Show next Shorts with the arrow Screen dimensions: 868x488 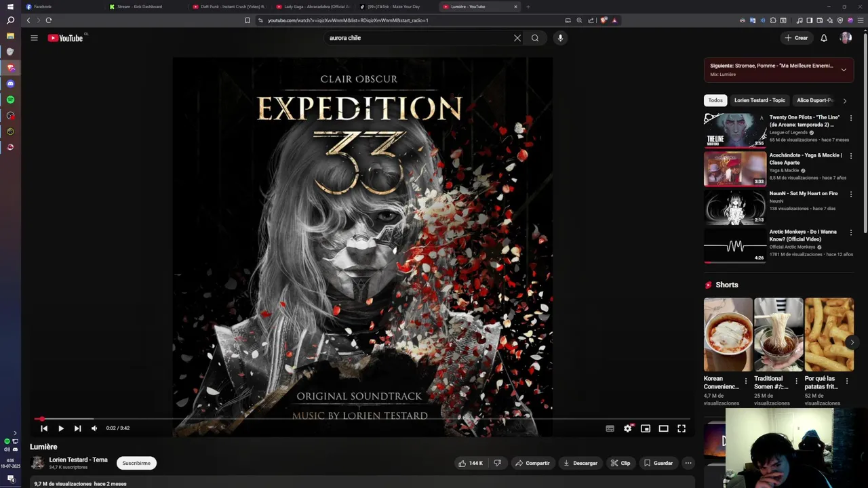852,342
